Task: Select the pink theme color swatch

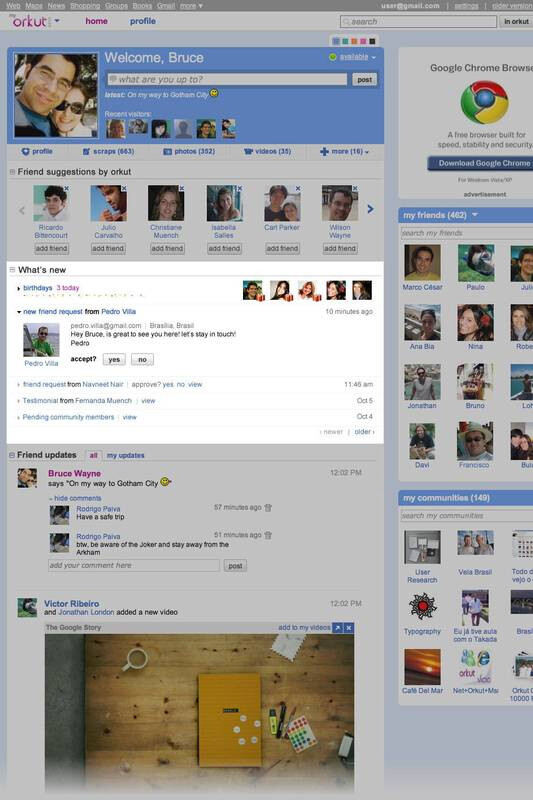Action: coord(363,41)
